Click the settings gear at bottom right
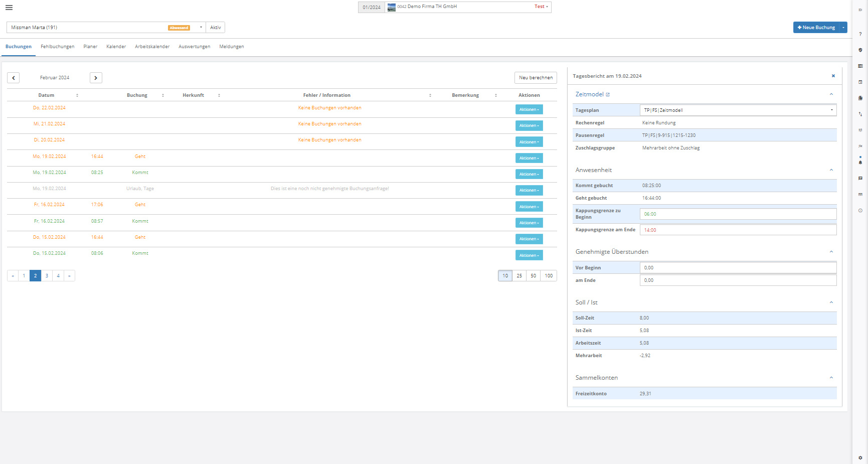 click(x=860, y=457)
